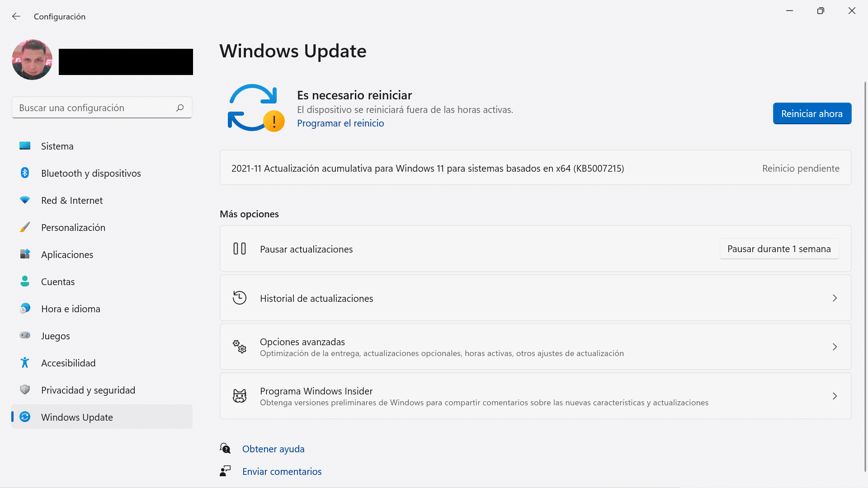This screenshot has height=488, width=868.
Task: Click Pausar actualizaciones label
Action: pos(306,249)
